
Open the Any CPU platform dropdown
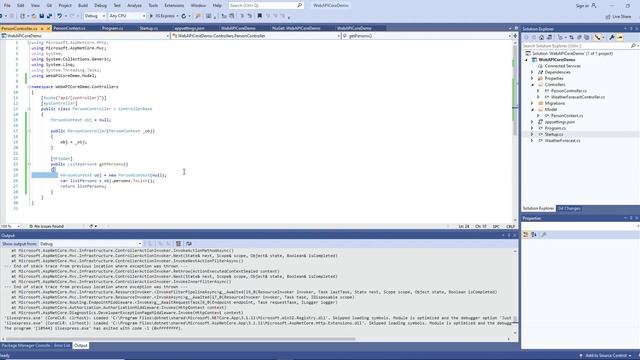(127, 16)
